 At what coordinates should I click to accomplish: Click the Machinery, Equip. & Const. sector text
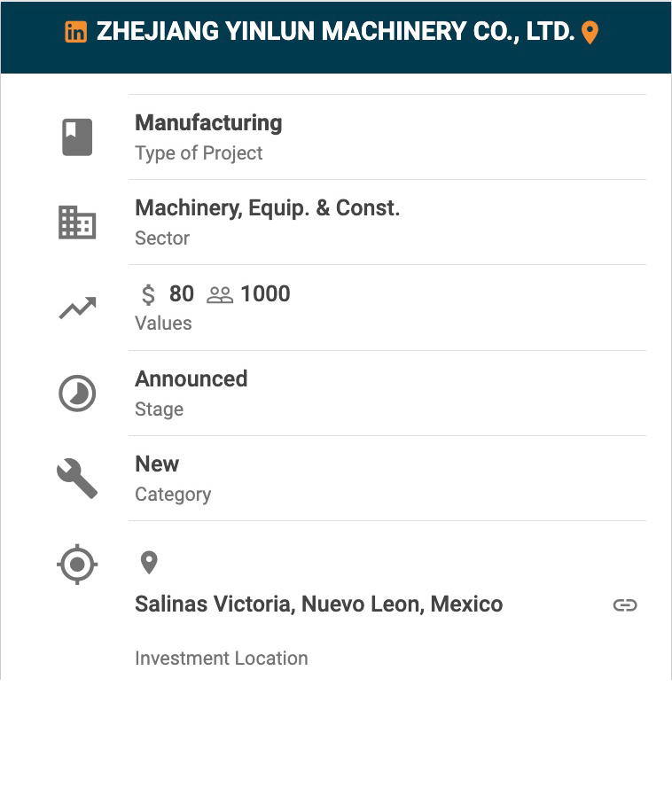point(267,208)
